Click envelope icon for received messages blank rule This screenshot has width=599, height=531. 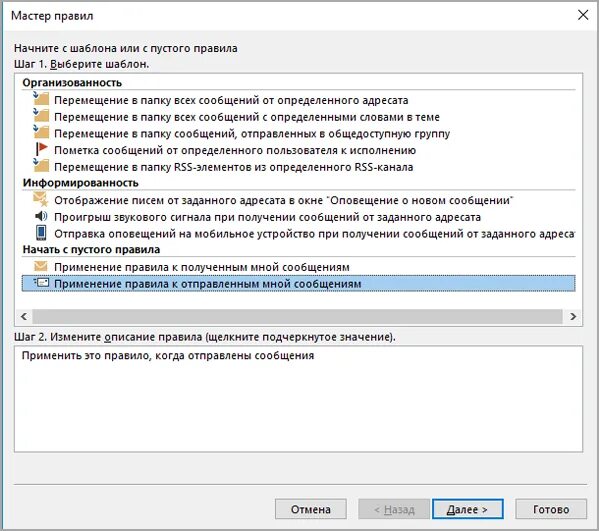(40, 266)
